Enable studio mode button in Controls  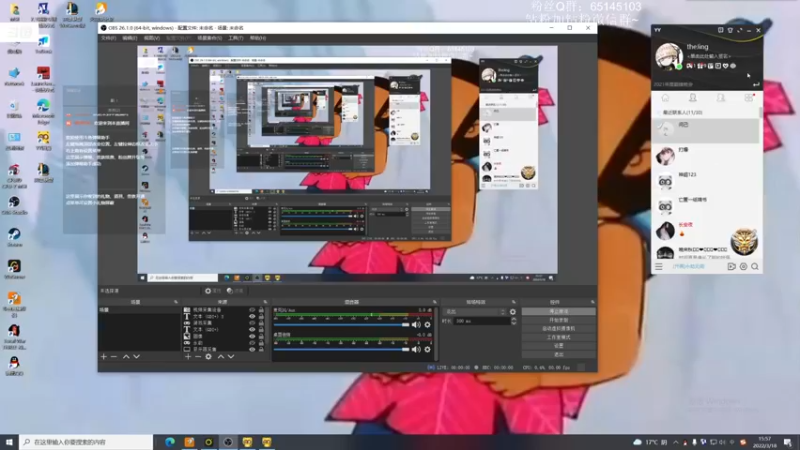(x=559, y=337)
